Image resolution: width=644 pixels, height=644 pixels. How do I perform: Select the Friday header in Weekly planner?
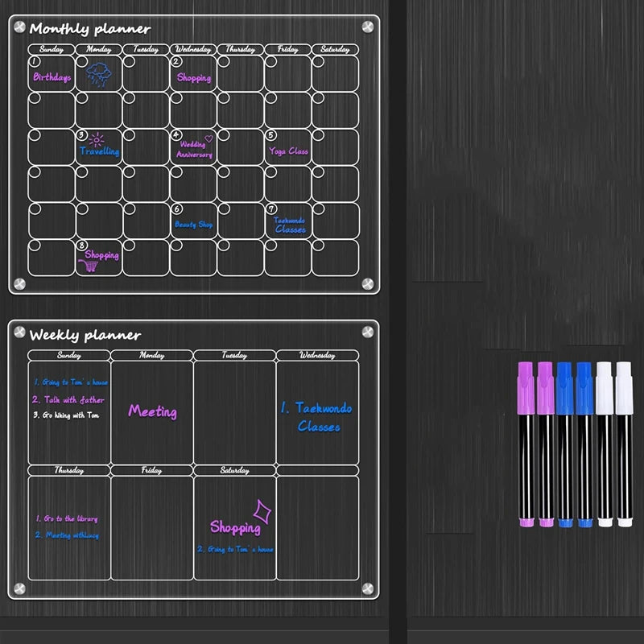151,470
